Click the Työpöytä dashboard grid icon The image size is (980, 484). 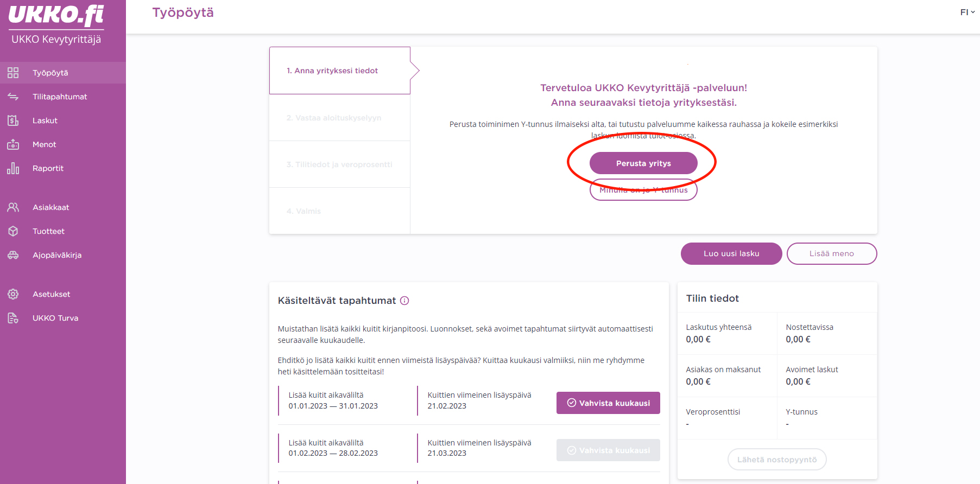click(13, 73)
